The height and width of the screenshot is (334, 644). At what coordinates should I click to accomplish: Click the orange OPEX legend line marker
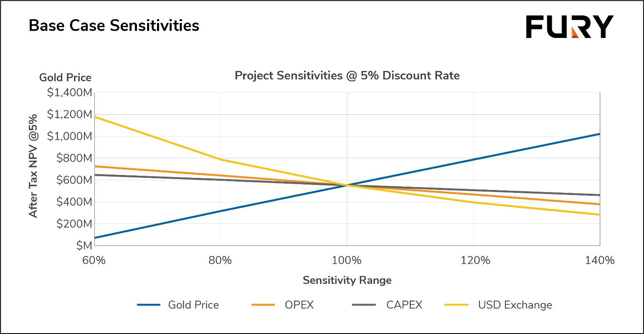point(263,305)
